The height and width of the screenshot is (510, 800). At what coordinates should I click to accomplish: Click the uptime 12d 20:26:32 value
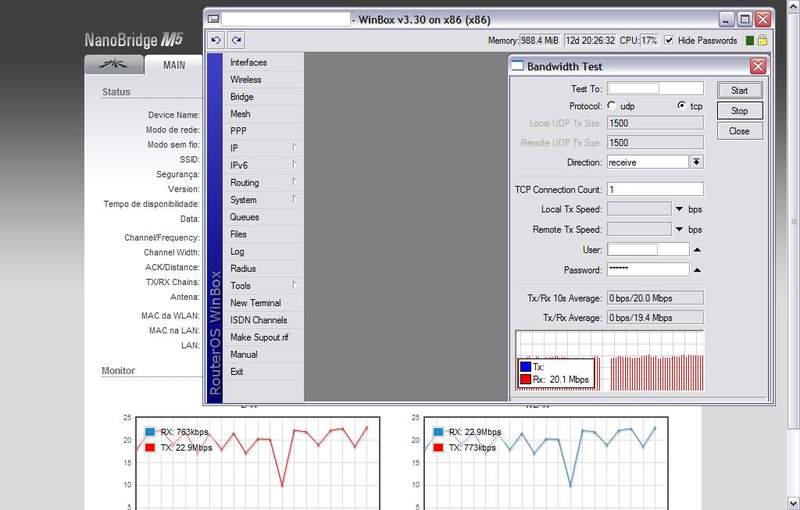(x=590, y=40)
